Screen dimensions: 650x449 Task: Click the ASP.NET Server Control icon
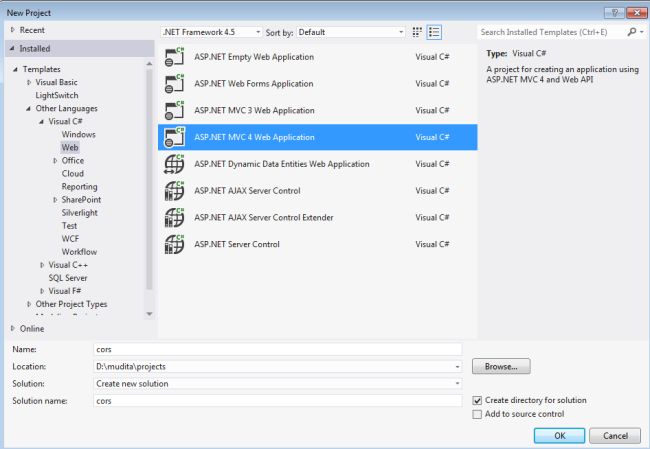174,244
